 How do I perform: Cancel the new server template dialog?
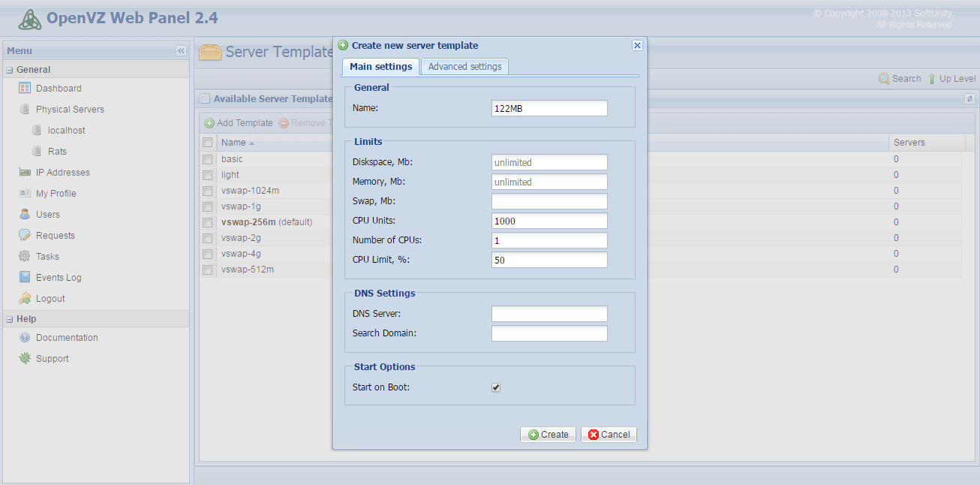609,435
